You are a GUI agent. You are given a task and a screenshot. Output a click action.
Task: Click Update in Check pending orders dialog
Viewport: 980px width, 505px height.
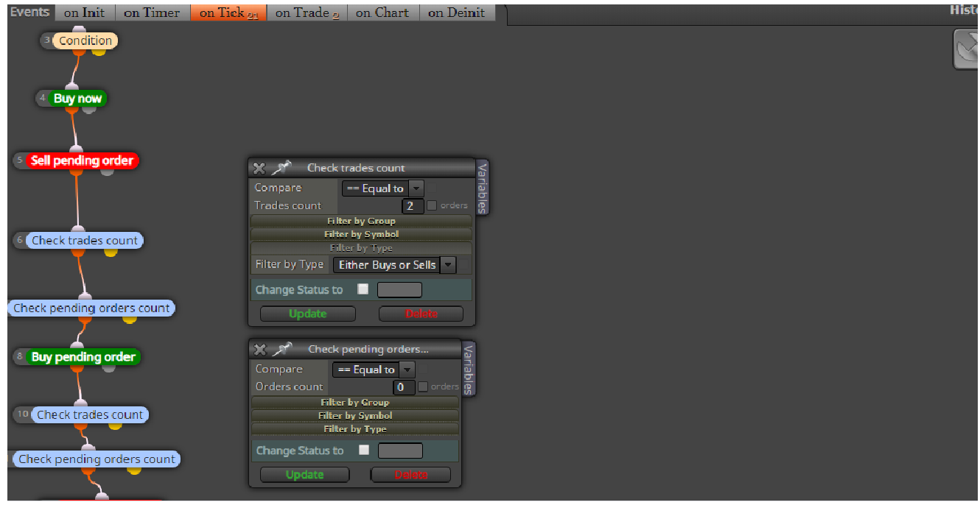[304, 475]
